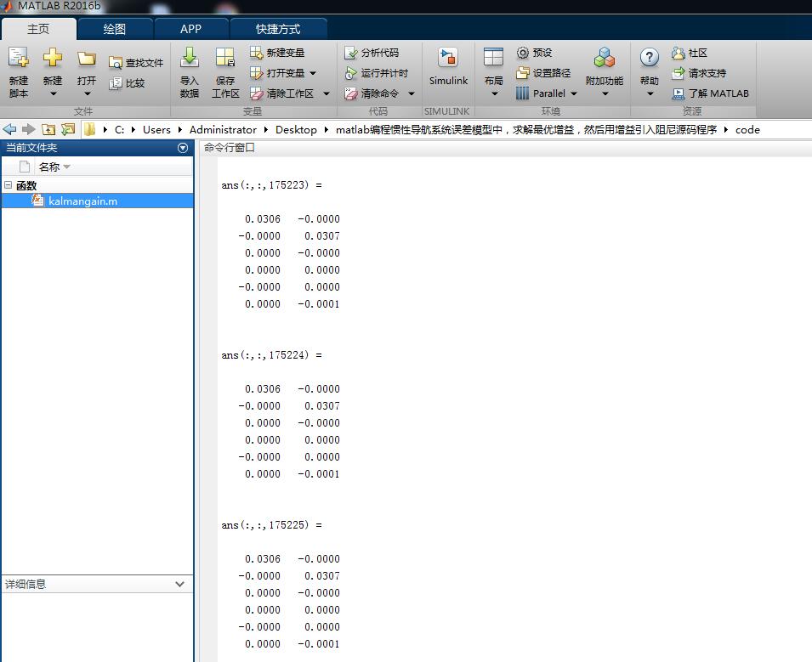Click the C: path segment
Viewport: 812px width, 662px height.
tap(120, 129)
